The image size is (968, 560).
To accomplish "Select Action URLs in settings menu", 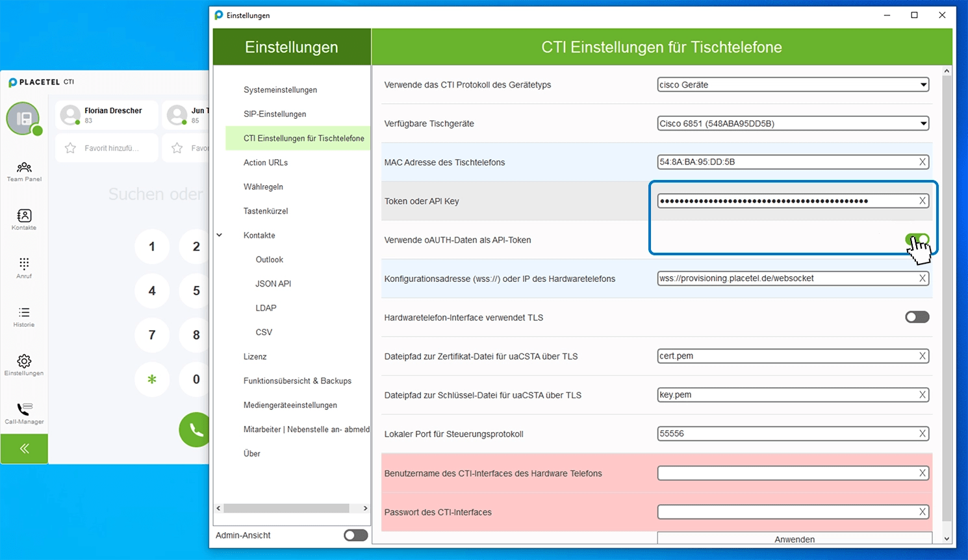I will click(265, 162).
